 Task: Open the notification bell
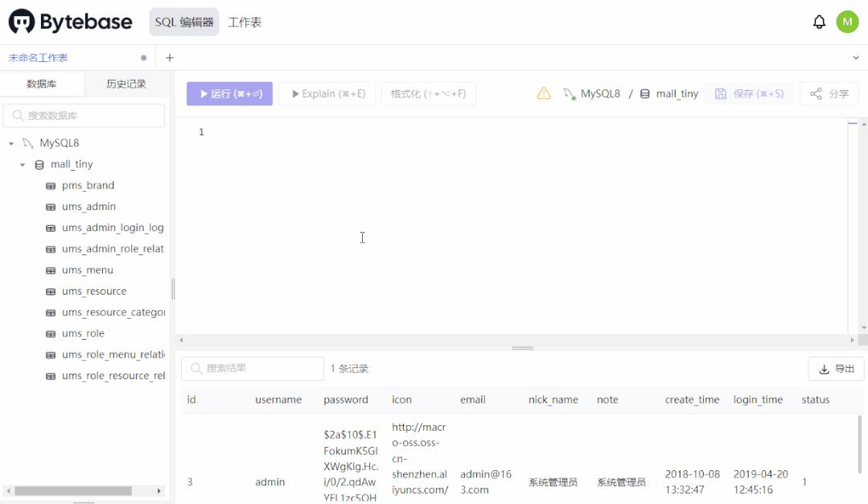coord(819,22)
